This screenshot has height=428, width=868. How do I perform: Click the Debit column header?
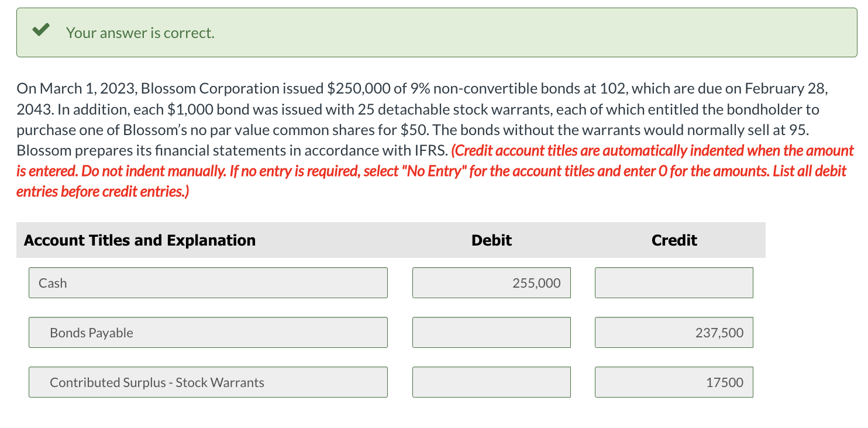pyautogui.click(x=491, y=240)
